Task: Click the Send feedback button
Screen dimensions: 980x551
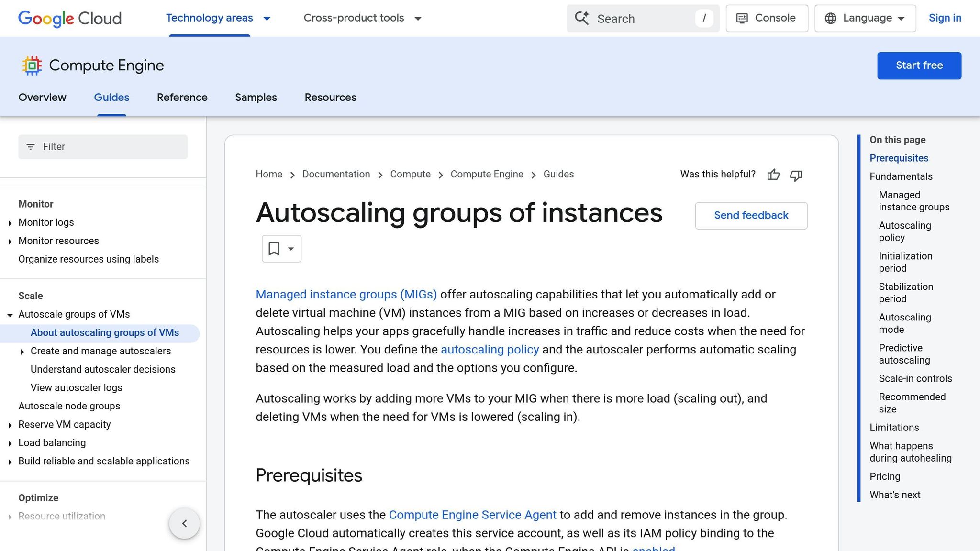Action: click(x=751, y=216)
